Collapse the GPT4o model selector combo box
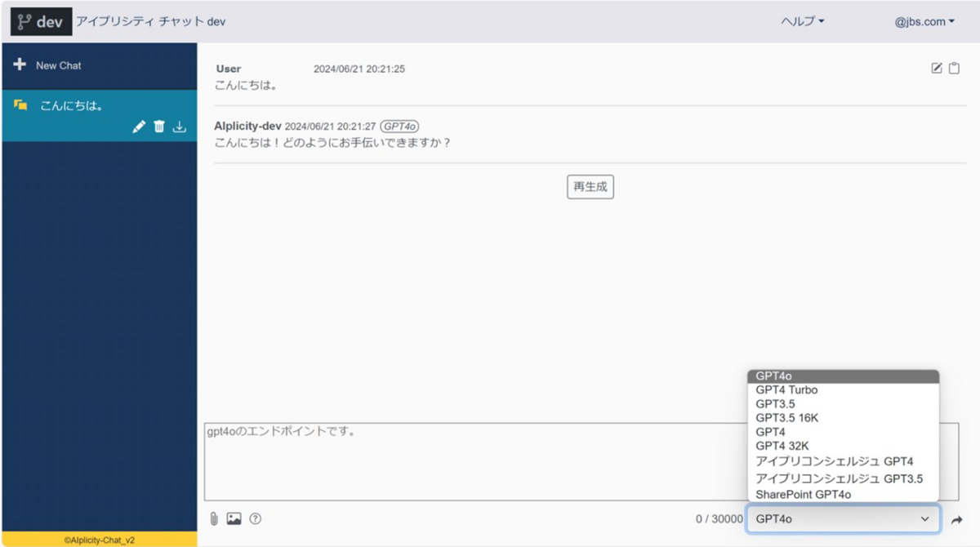 pos(843,518)
